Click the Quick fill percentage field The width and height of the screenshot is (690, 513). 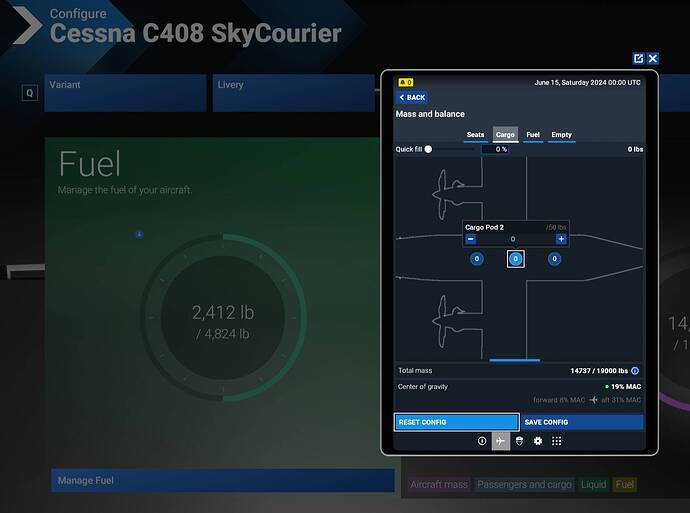pos(495,150)
